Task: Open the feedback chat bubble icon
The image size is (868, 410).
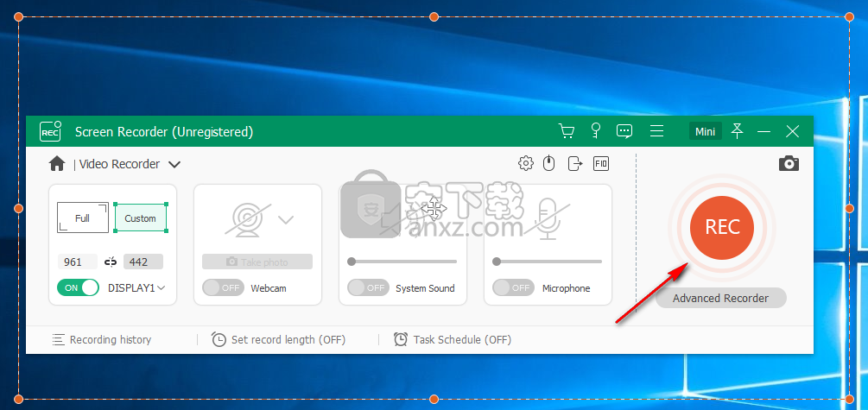Action: point(624,131)
